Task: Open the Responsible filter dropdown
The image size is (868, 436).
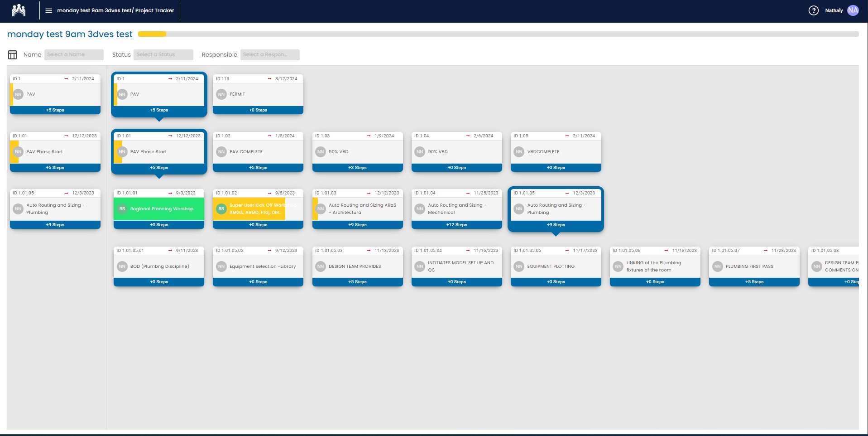Action: click(270, 55)
